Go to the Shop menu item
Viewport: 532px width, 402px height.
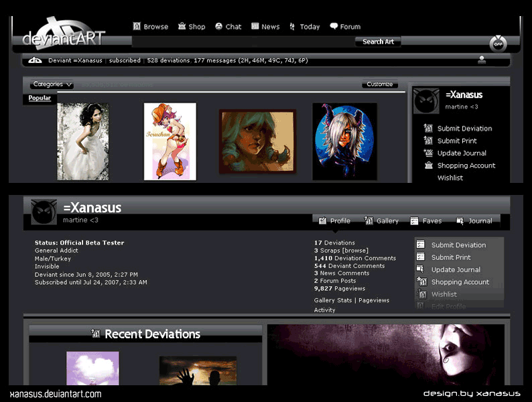point(192,26)
